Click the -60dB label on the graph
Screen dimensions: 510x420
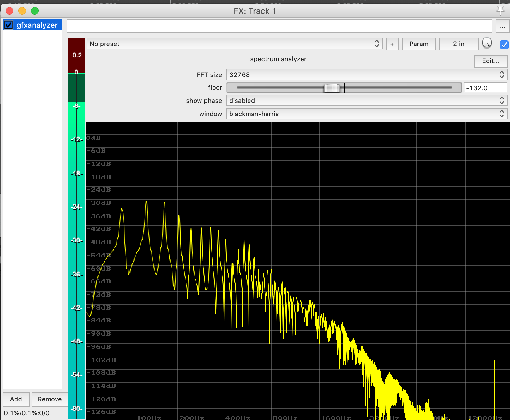(x=99, y=269)
